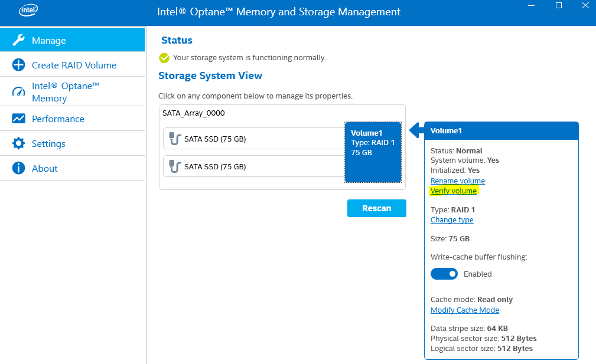Click the Change type link
Image resolution: width=596 pixels, height=364 pixels.
452,220
